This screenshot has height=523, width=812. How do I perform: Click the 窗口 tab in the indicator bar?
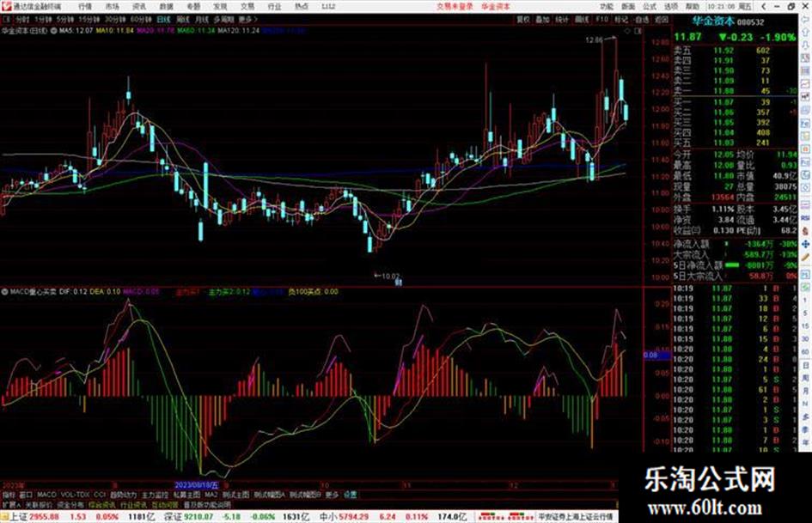(26, 495)
